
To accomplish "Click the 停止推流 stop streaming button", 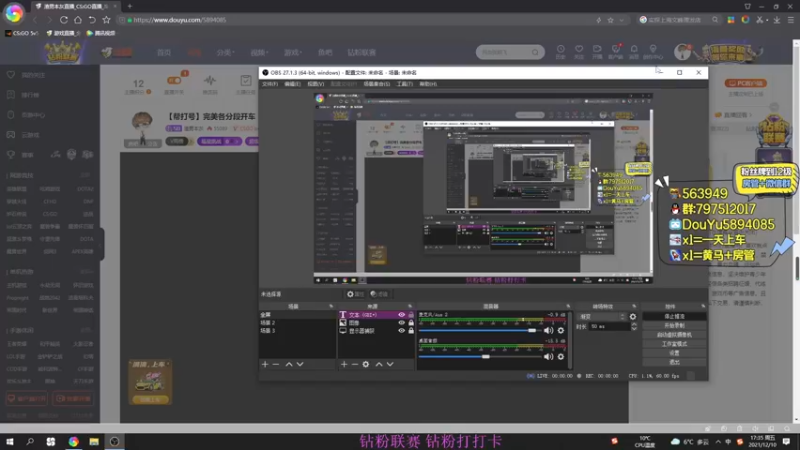I will 674,316.
